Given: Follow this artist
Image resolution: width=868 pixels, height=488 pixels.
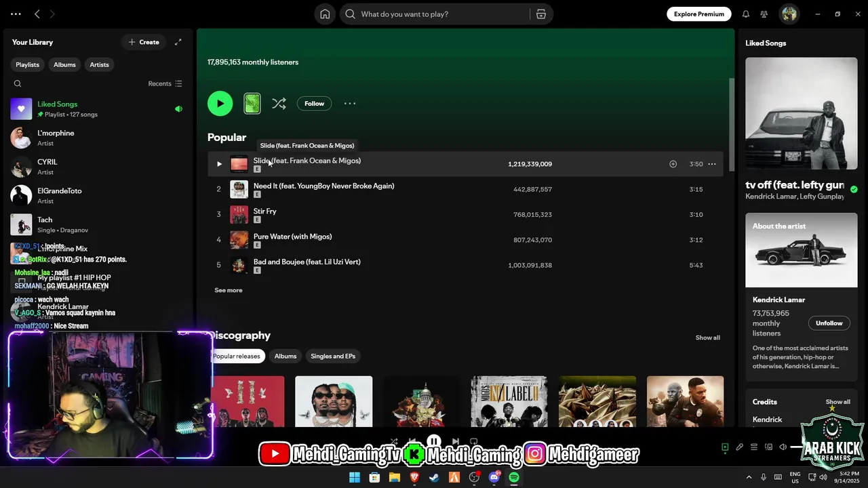Looking at the screenshot, I should [314, 104].
